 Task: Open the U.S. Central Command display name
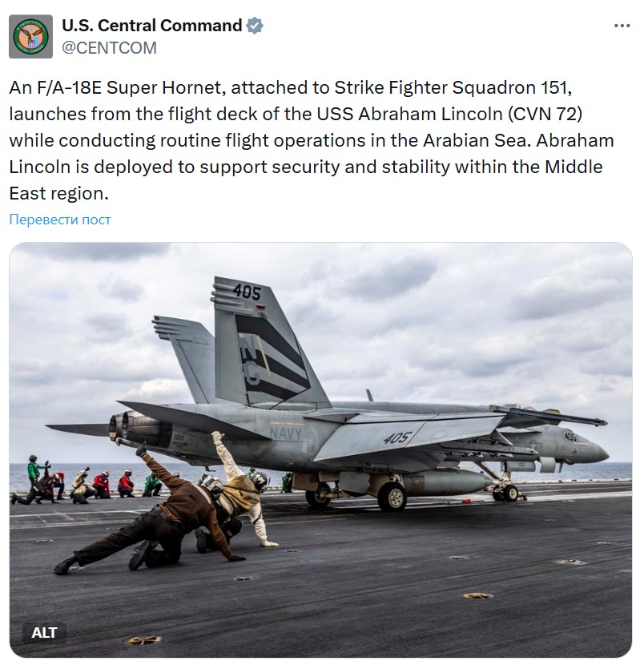pyautogui.click(x=152, y=26)
